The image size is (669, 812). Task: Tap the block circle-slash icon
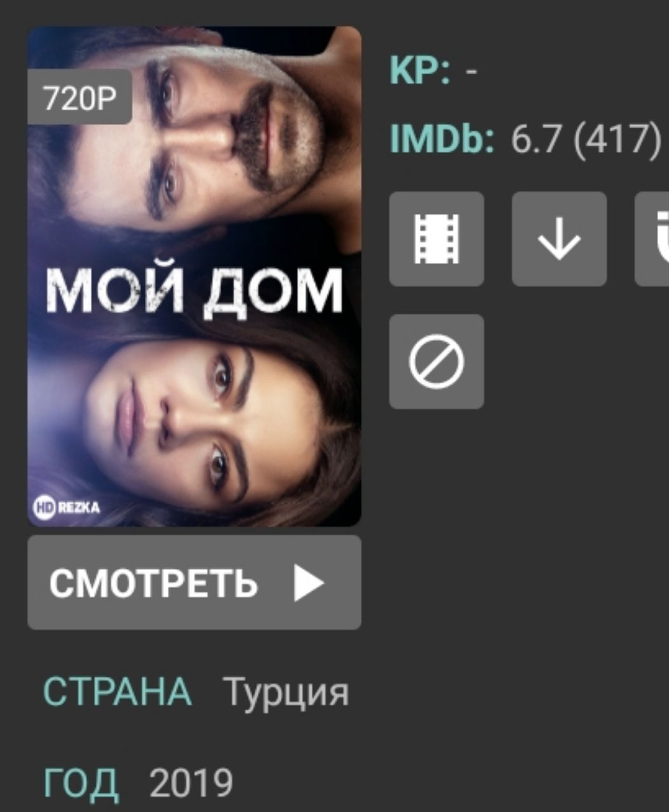[x=436, y=361]
